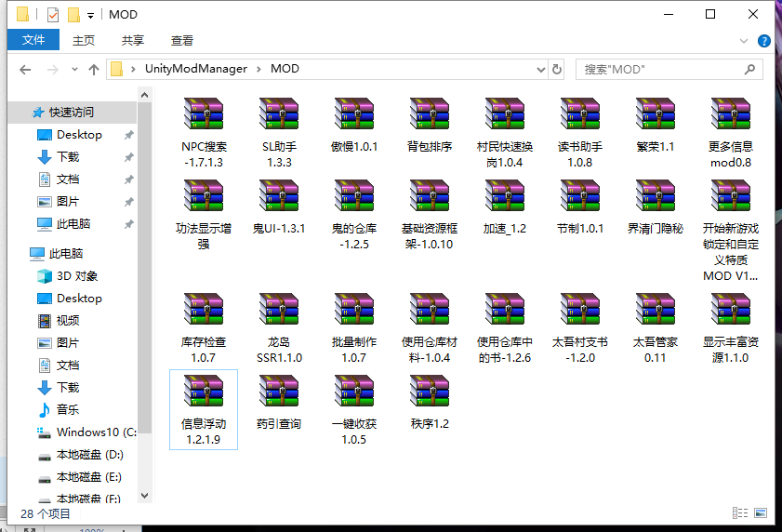
Task: Click navigation pane scroll down arrow
Action: click(145, 496)
